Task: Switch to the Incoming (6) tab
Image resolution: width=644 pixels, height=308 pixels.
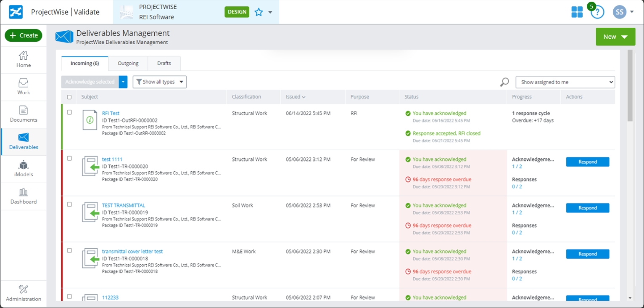Action: pos(85,64)
